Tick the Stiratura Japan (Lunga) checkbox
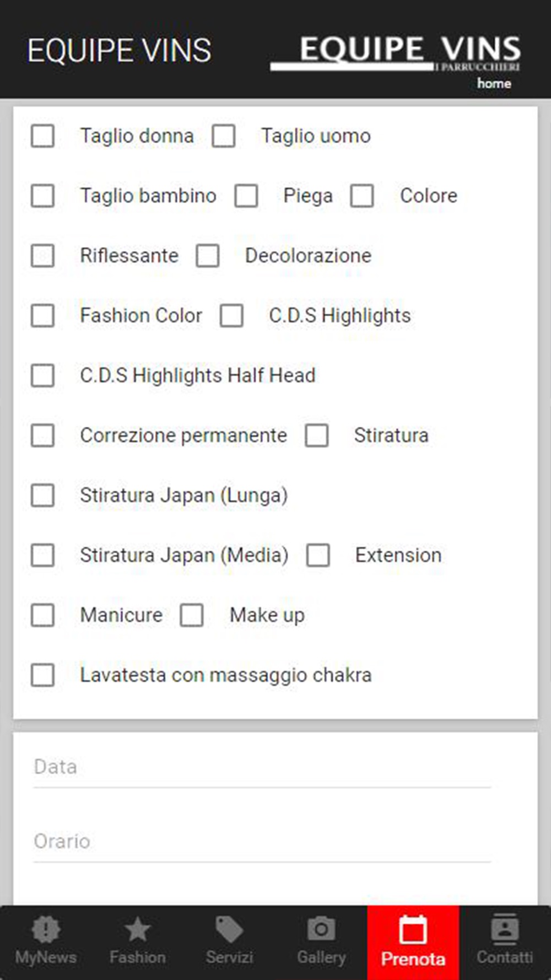 tap(42, 495)
